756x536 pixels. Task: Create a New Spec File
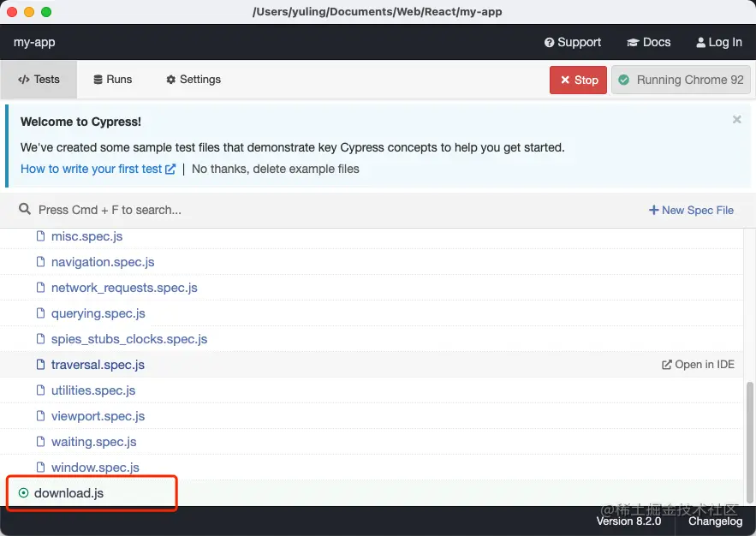click(x=691, y=210)
